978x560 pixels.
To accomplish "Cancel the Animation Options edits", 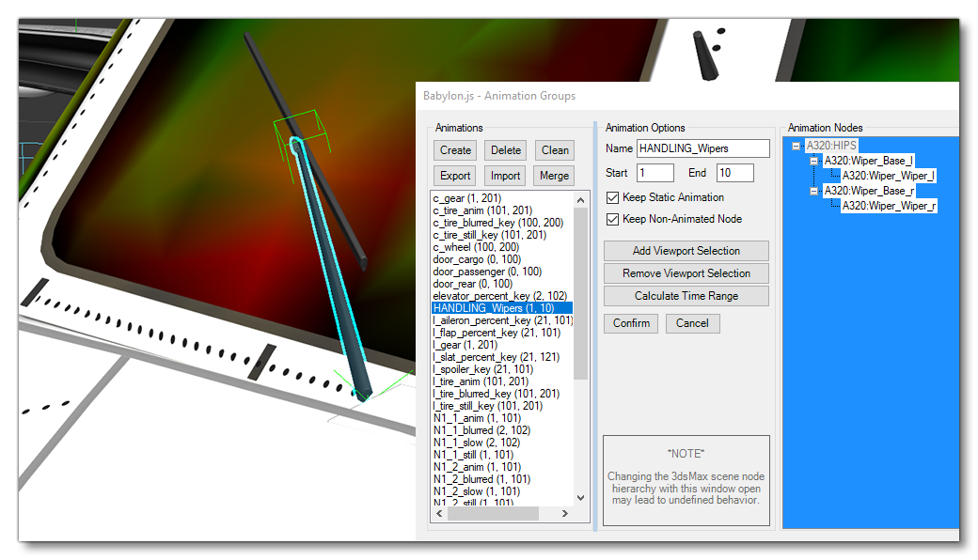I will (x=692, y=322).
